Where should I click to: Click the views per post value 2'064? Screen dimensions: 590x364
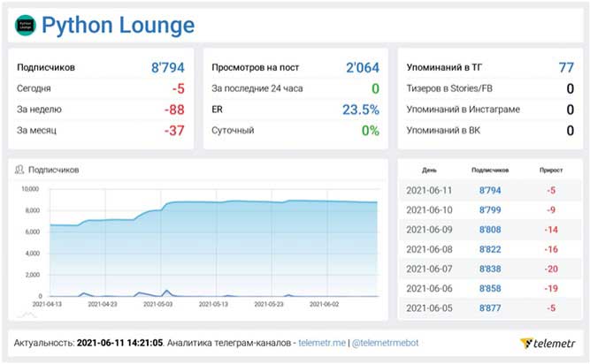tap(362, 67)
